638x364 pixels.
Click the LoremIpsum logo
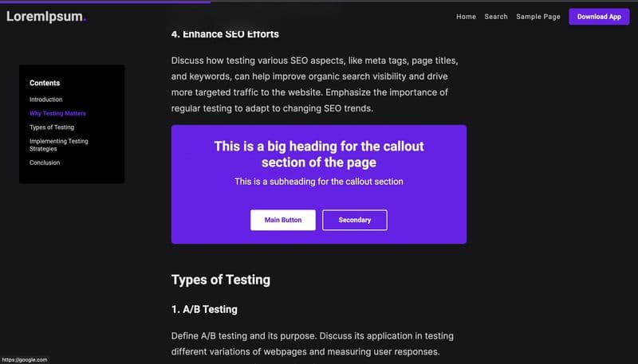45,16
